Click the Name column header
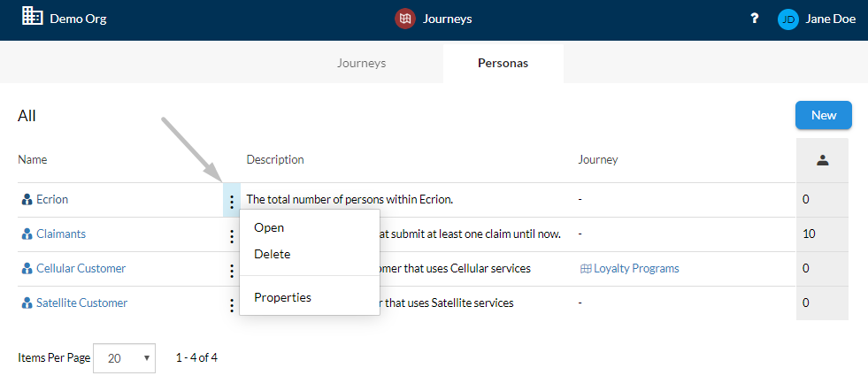The image size is (868, 391). [33, 159]
